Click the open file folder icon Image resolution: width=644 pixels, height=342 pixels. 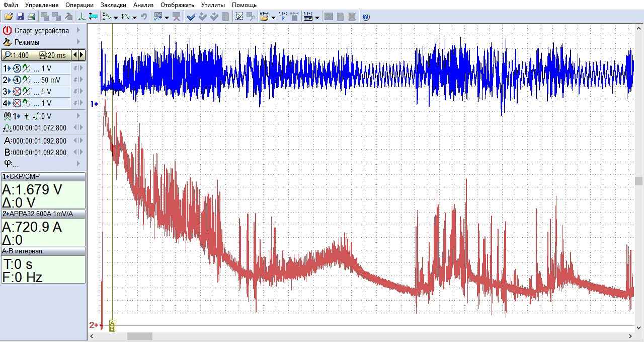(9, 17)
